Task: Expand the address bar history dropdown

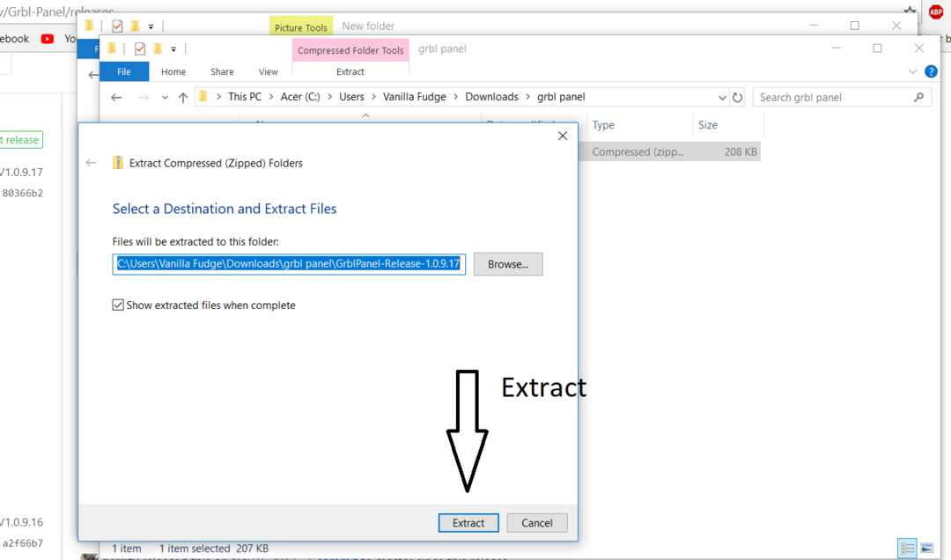Action: point(723,98)
